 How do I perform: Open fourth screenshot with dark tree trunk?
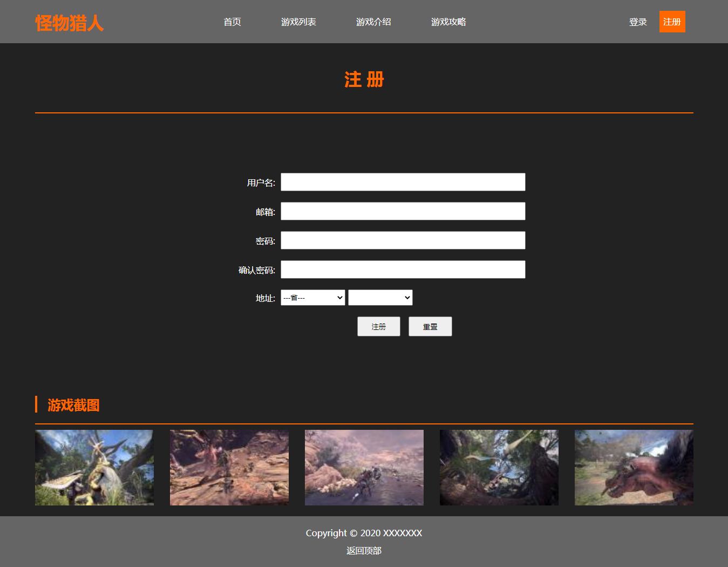(x=499, y=468)
